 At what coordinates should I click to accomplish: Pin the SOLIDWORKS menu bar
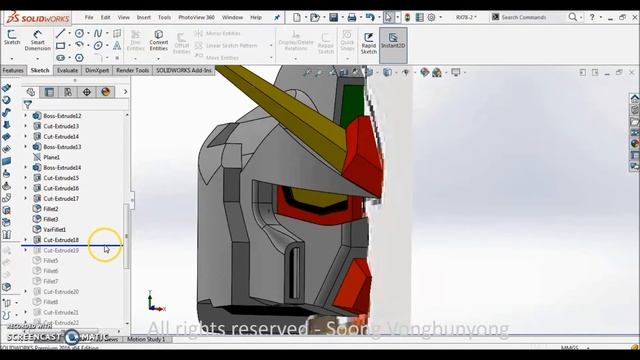[277, 17]
